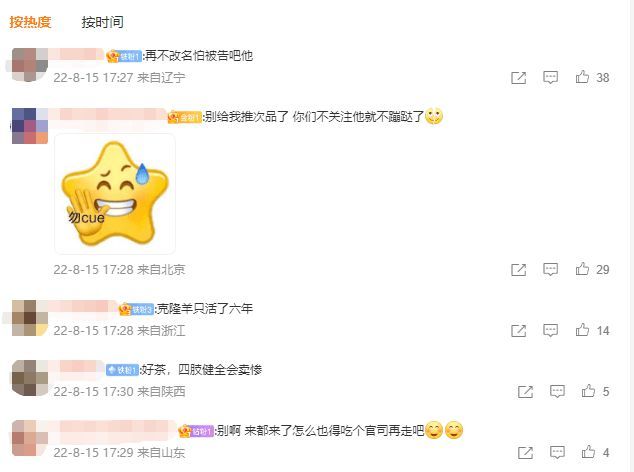Like the comment from 辽宁 with 38 likes

point(582,77)
